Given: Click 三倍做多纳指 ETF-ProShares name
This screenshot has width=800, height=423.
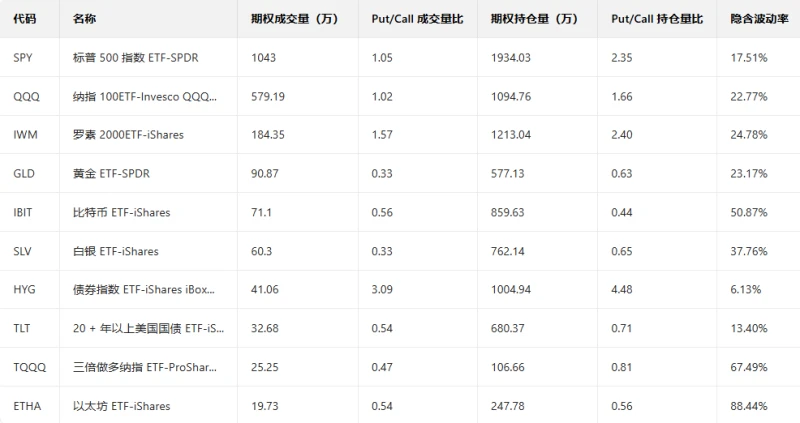Looking at the screenshot, I should pyautogui.click(x=144, y=367).
